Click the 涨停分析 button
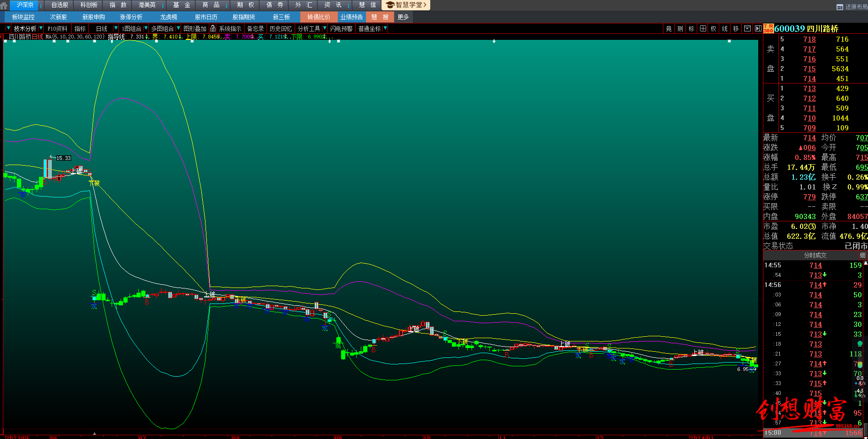 click(x=131, y=17)
